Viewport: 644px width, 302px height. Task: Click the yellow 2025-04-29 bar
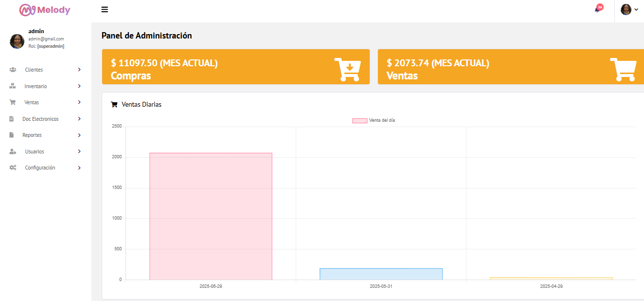(551, 279)
